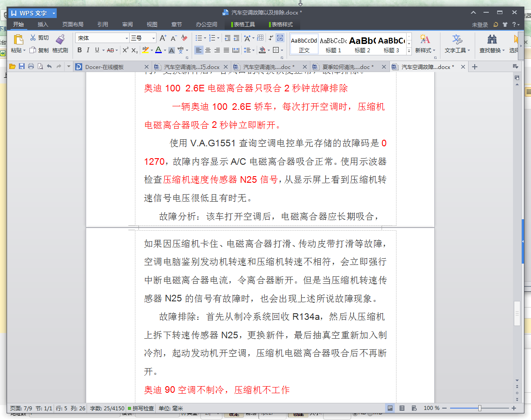Click the Find and Replace binoculars icon
The image size is (531, 420).
492,40
